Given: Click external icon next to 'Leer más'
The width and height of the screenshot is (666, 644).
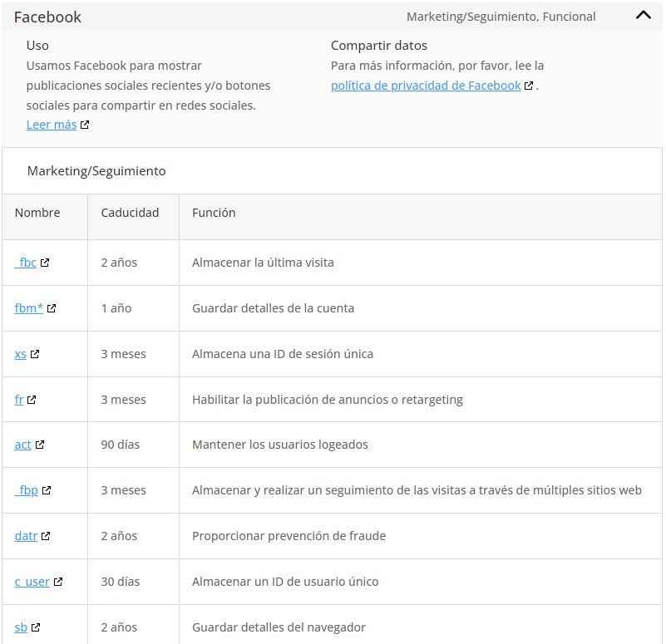Looking at the screenshot, I should tap(85, 125).
